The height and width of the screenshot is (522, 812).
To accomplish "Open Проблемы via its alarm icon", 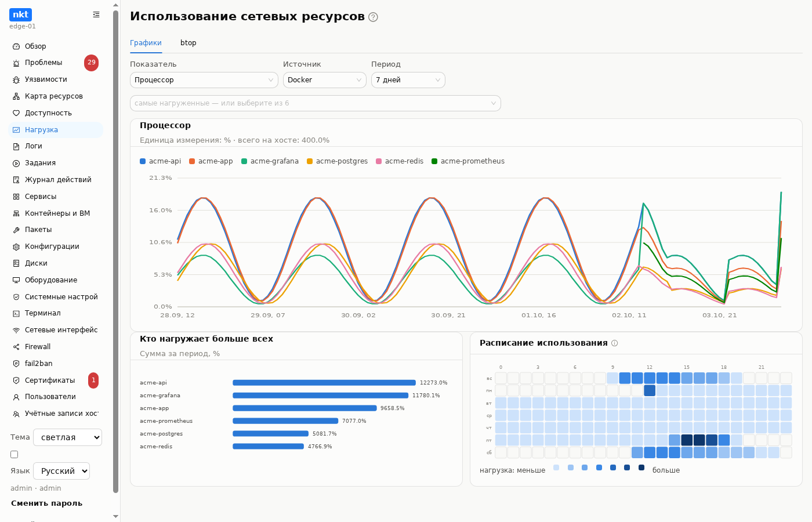I will click(x=16, y=63).
